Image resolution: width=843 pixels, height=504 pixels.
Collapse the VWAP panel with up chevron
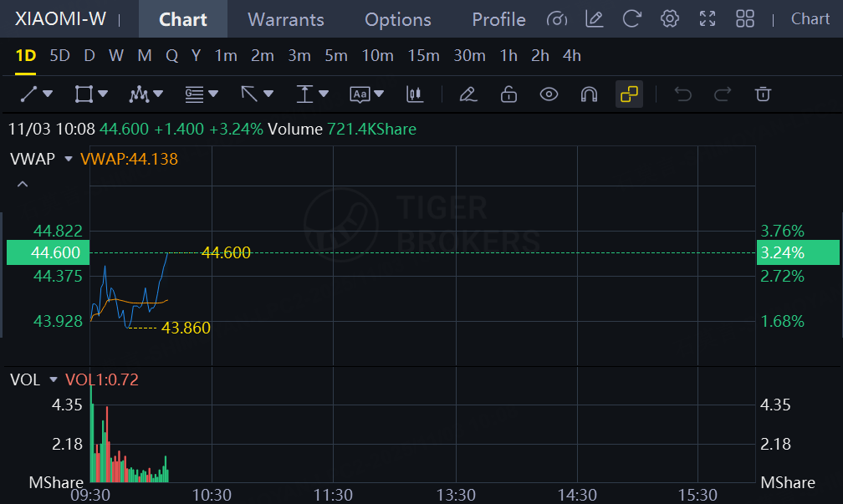(23, 184)
